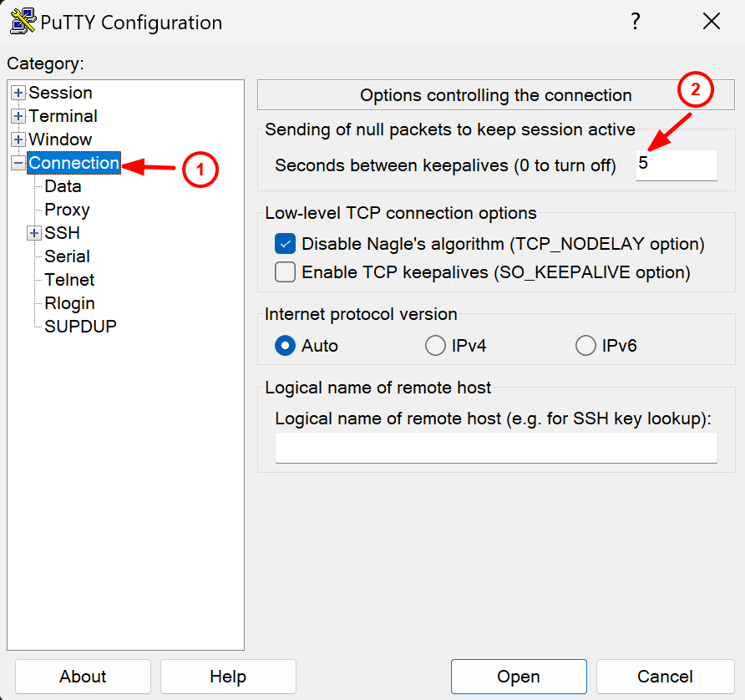Image resolution: width=745 pixels, height=700 pixels.
Task: Expand the SSH category
Action: tap(33, 233)
